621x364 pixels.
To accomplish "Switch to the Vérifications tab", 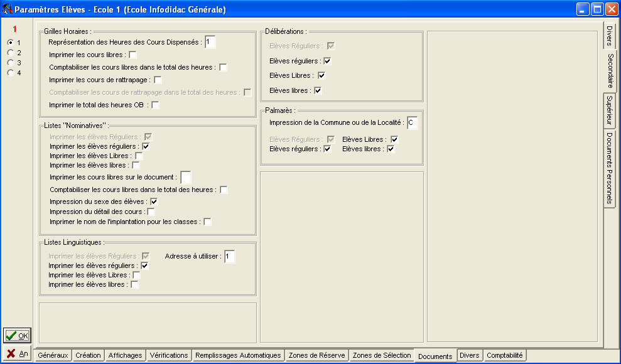I will (x=169, y=355).
